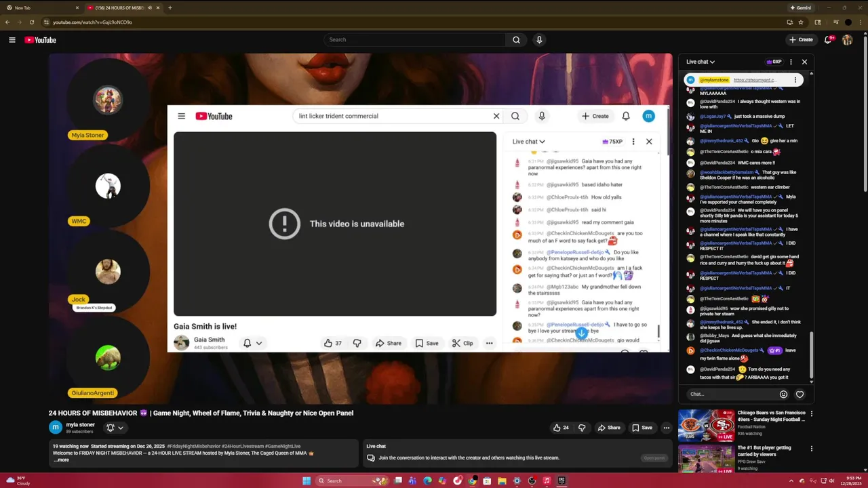Image resolution: width=868 pixels, height=488 pixels.
Task: Open File Explorer from the taskbar
Action: point(502,481)
